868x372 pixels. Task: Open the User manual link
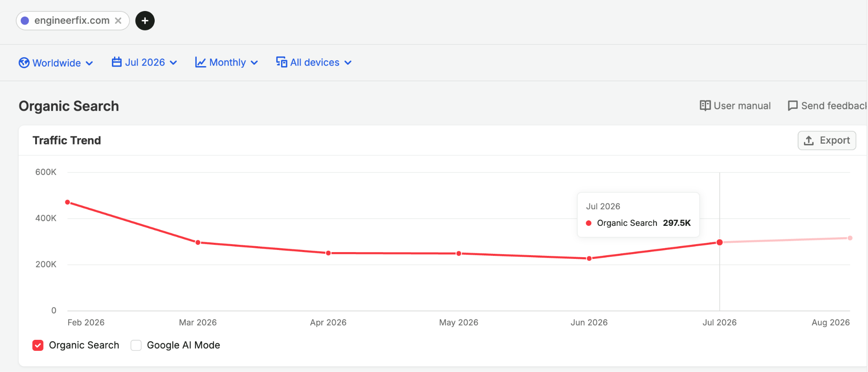[x=735, y=105]
